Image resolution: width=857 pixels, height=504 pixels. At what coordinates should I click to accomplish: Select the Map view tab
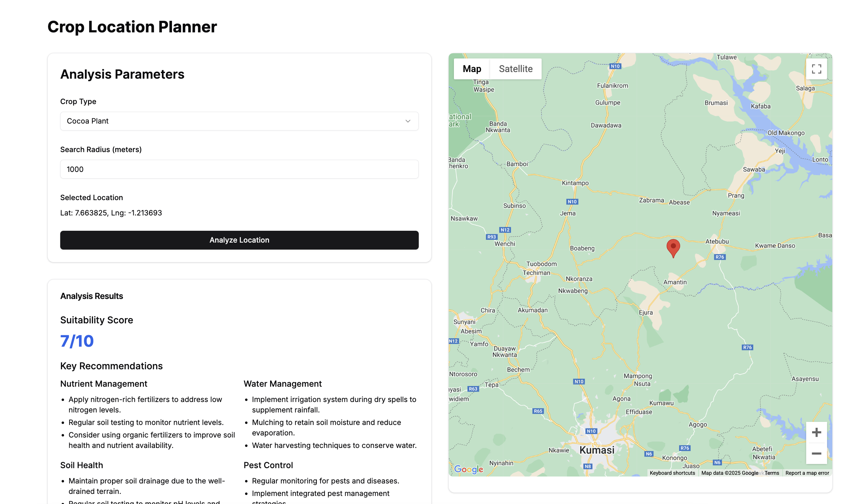(x=472, y=69)
